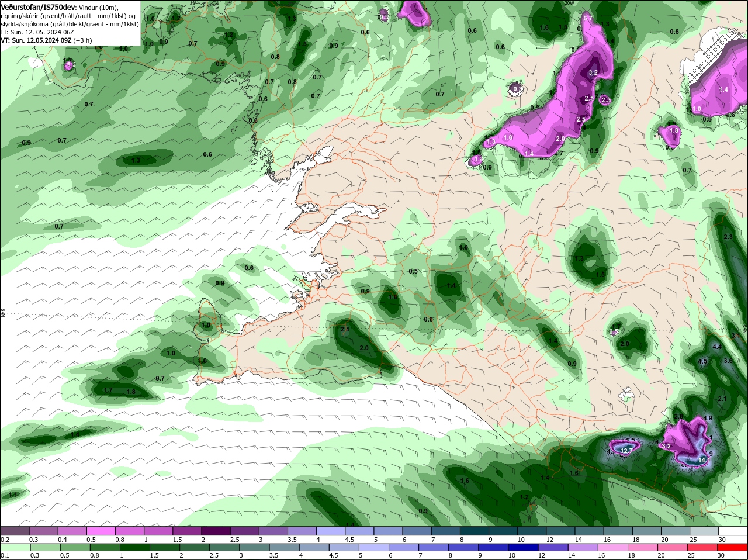Pick rain scale swatch between 5 and 6
Viewport: 748px width, 560px height.
374,547
